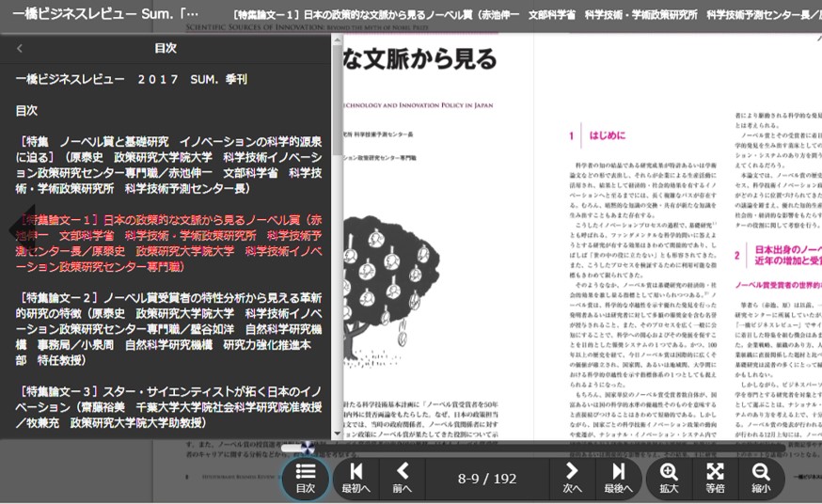Click the contents panel scrollbar up arrow
Screen dimensions: 822x504
[337, 39]
